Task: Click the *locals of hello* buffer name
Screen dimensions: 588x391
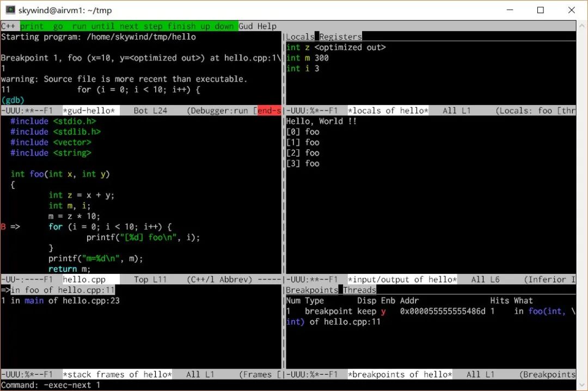Action: [388, 111]
